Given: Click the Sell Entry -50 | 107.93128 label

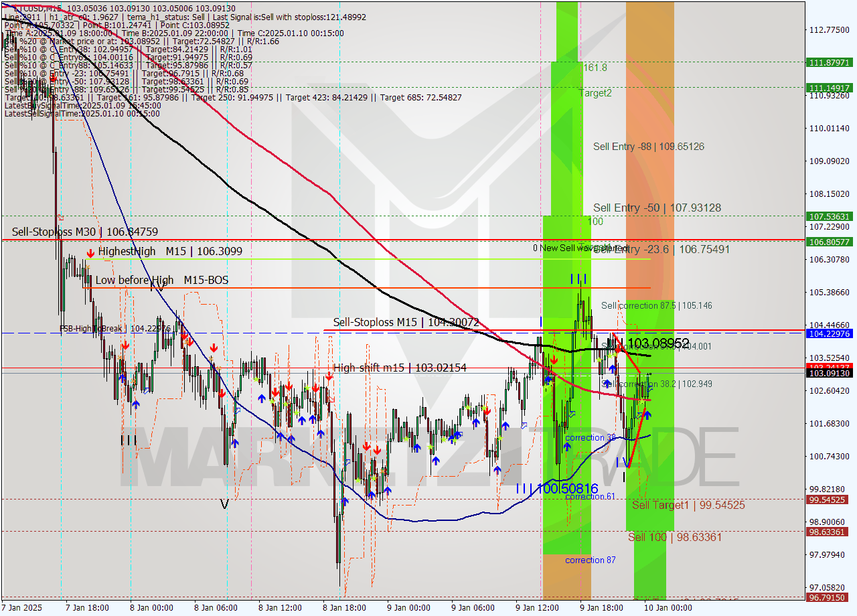Looking at the screenshot, I should pyautogui.click(x=657, y=208).
